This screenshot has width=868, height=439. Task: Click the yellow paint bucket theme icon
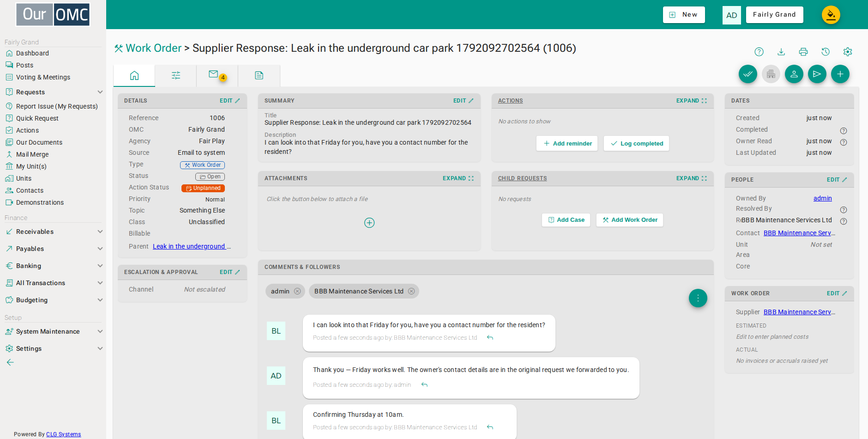coord(831,15)
